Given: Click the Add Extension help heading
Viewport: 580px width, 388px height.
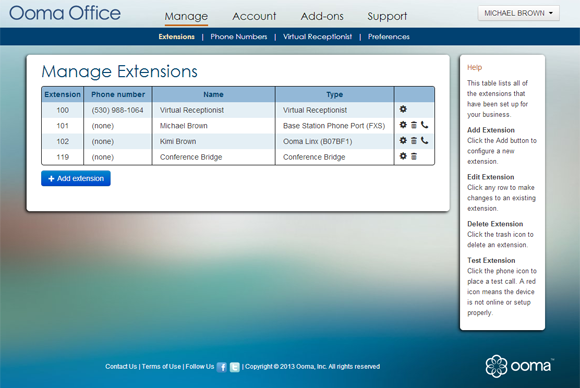Looking at the screenshot, I should [x=491, y=130].
